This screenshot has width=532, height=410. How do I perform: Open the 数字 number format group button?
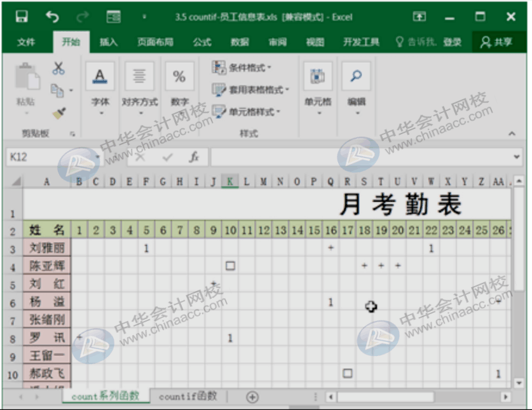(x=179, y=88)
